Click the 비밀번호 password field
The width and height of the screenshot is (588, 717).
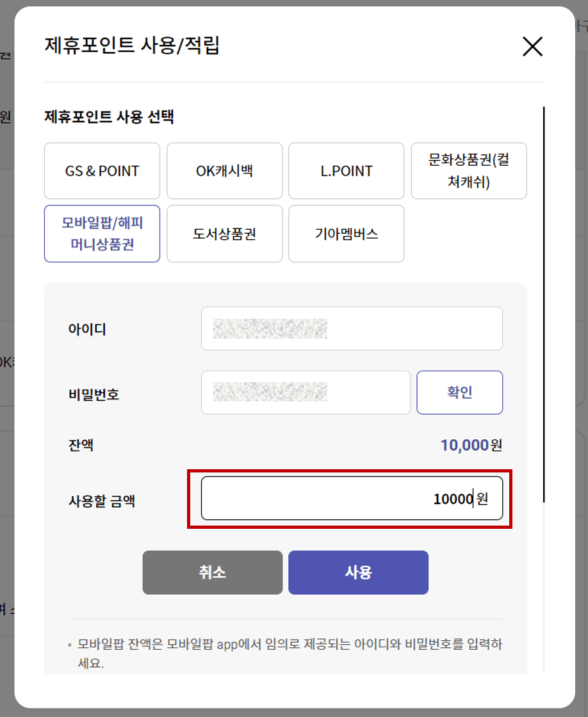306,392
